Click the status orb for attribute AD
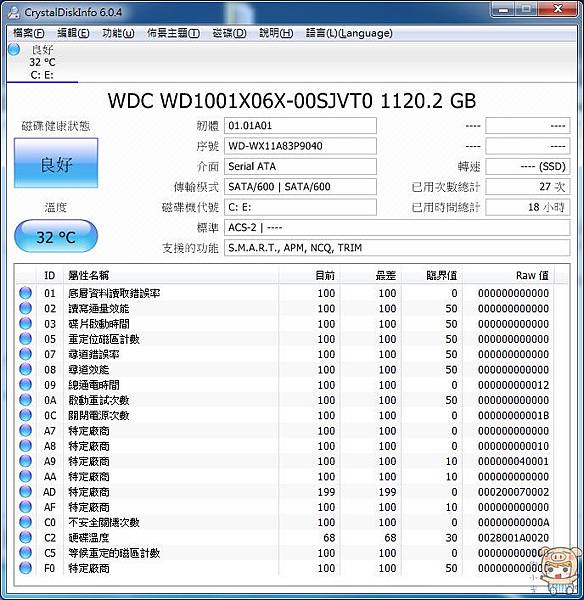The height and width of the screenshot is (600, 584). [x=25, y=492]
